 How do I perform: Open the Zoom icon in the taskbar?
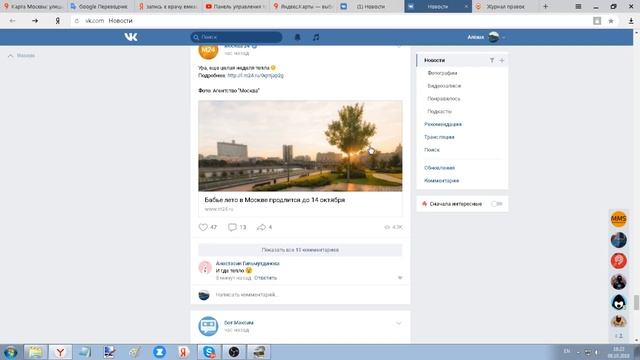[x=160, y=352]
